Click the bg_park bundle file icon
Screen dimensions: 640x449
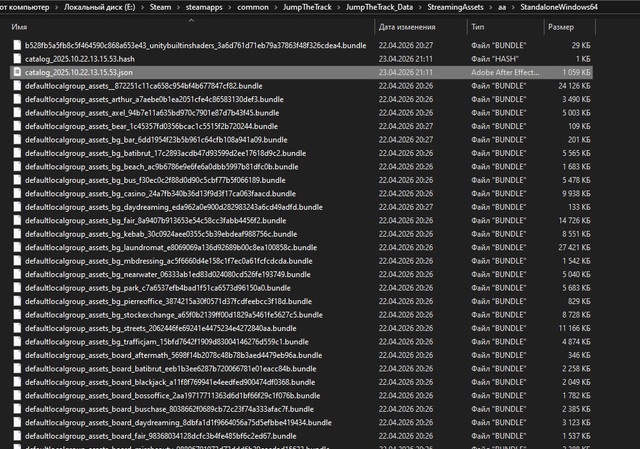[17, 288]
